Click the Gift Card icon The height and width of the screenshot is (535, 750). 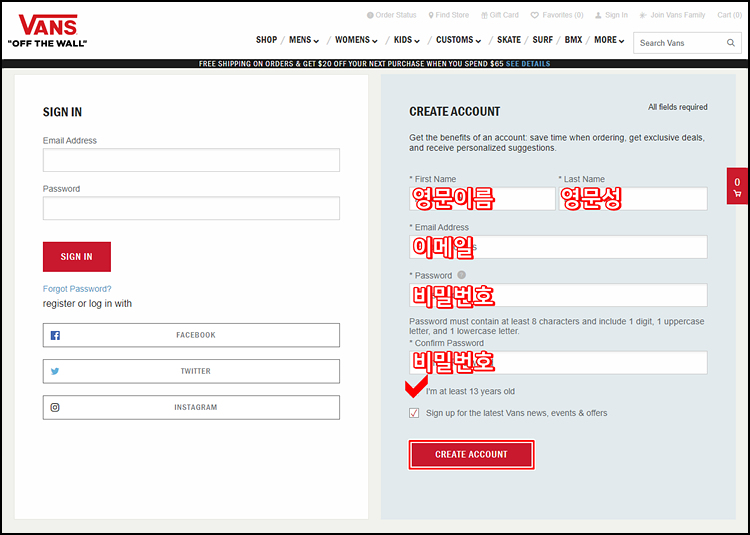(485, 15)
